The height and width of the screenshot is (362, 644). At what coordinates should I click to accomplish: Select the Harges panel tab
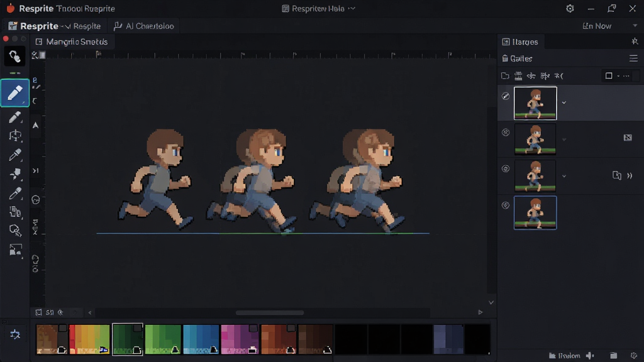(x=520, y=42)
